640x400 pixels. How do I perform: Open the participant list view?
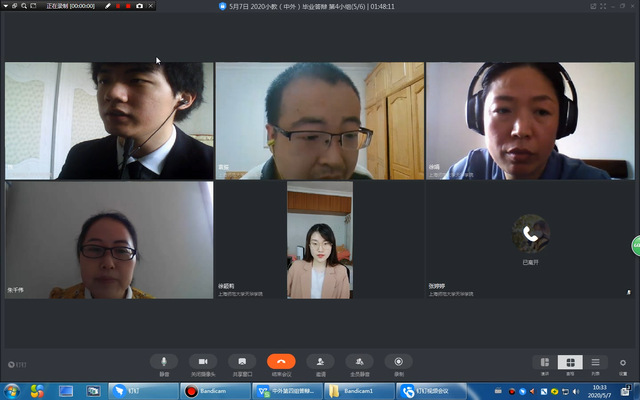(x=595, y=362)
